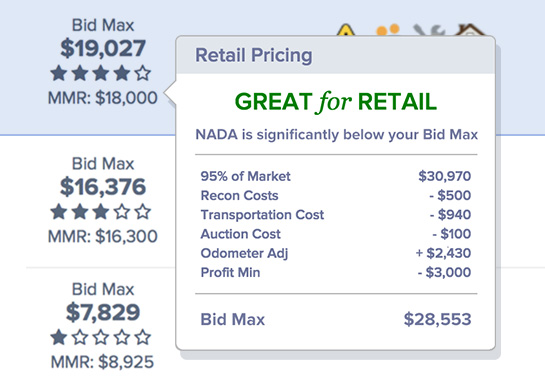The image size is (545, 385).
Task: Click the Retail Pricing popup header
Action: (x=335, y=55)
